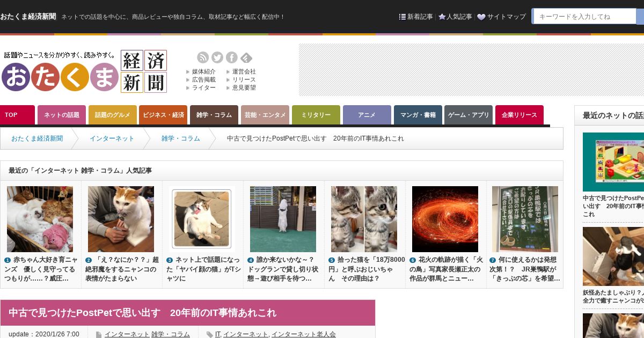Click the update 2020/1/26 7:00 date text
This screenshot has width=644, height=338.
pyautogui.click(x=44, y=334)
